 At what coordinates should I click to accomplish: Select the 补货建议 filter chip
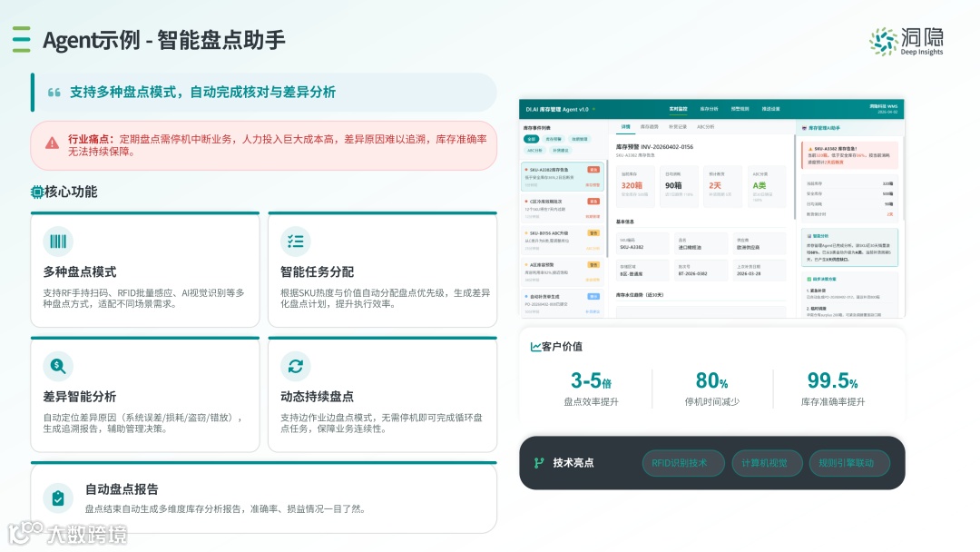click(561, 150)
